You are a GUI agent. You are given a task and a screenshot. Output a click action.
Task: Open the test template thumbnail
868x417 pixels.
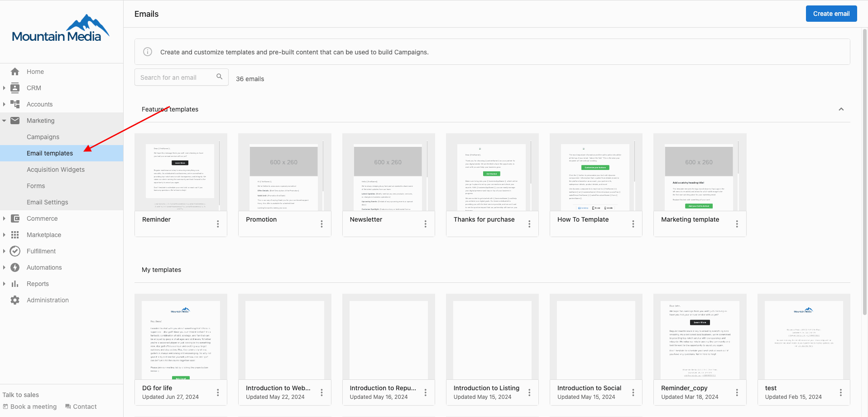tap(804, 337)
